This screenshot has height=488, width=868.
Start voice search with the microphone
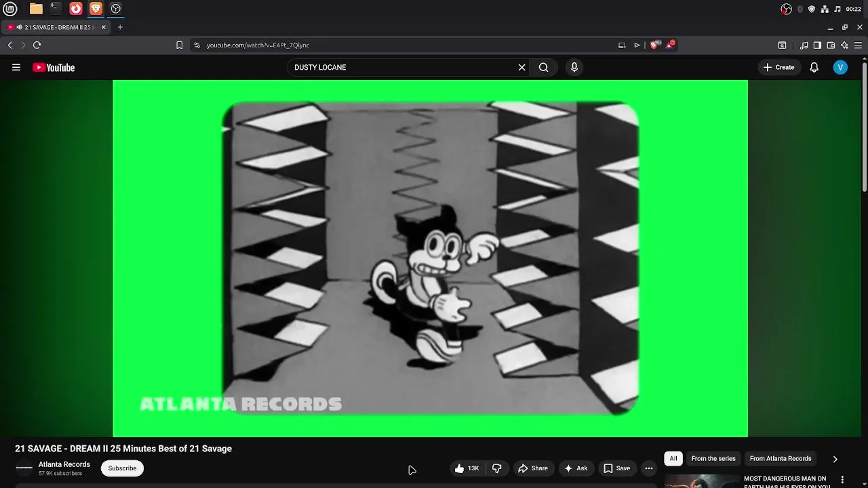point(574,67)
